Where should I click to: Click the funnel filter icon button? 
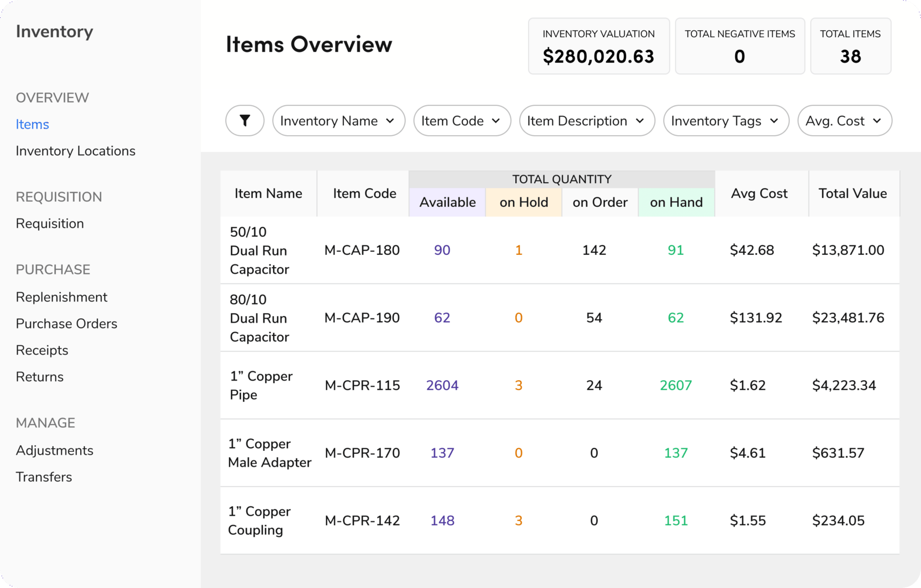click(x=245, y=121)
